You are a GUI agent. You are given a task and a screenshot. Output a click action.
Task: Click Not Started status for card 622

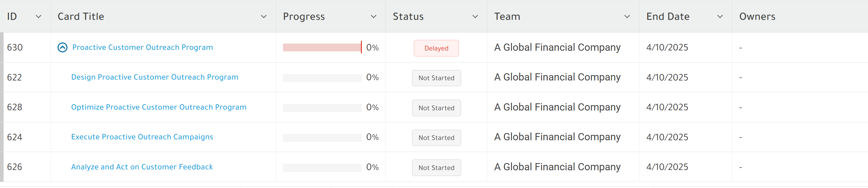coord(436,78)
